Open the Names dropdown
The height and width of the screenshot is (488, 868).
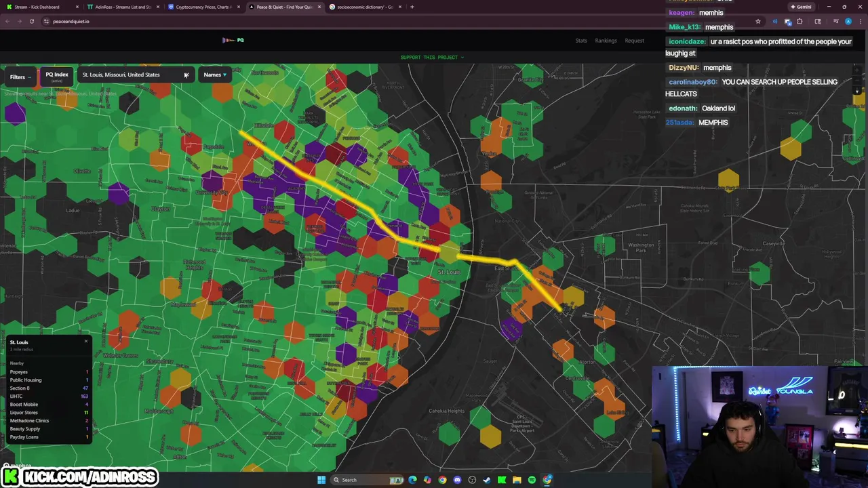(215, 75)
